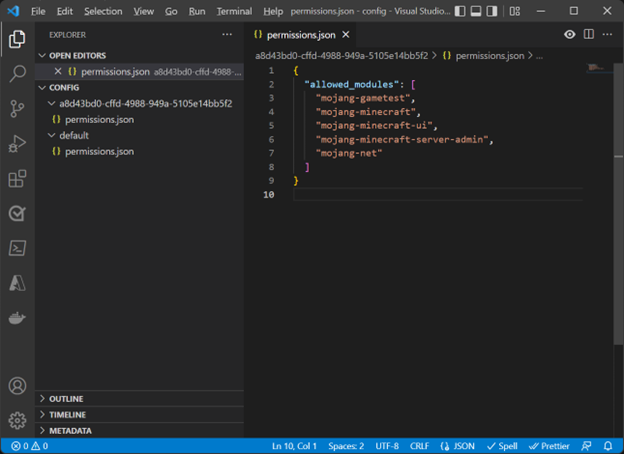Change encoding via UTF-8 status item
Screen dimensions: 624x454
(x=387, y=446)
